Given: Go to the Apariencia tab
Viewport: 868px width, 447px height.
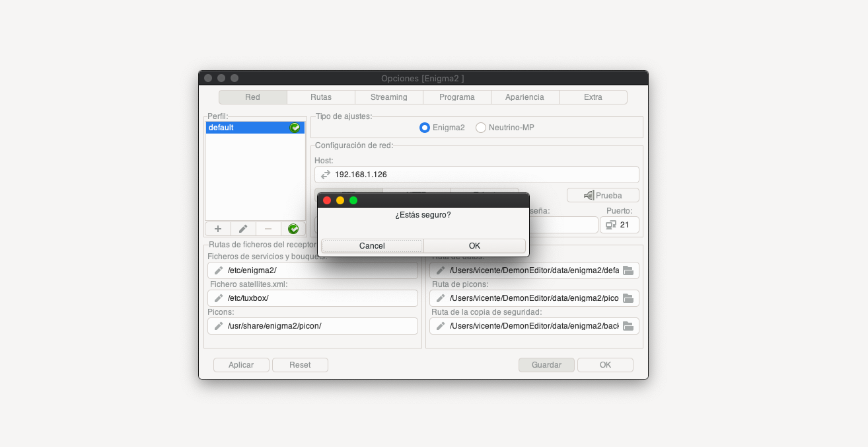Looking at the screenshot, I should click(x=524, y=97).
